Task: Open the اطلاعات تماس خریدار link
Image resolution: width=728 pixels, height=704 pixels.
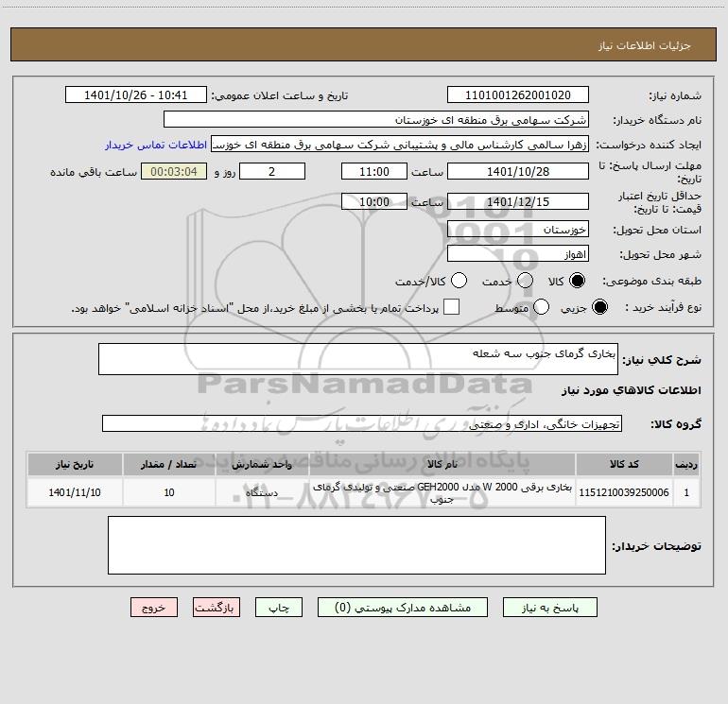Action: [156, 145]
